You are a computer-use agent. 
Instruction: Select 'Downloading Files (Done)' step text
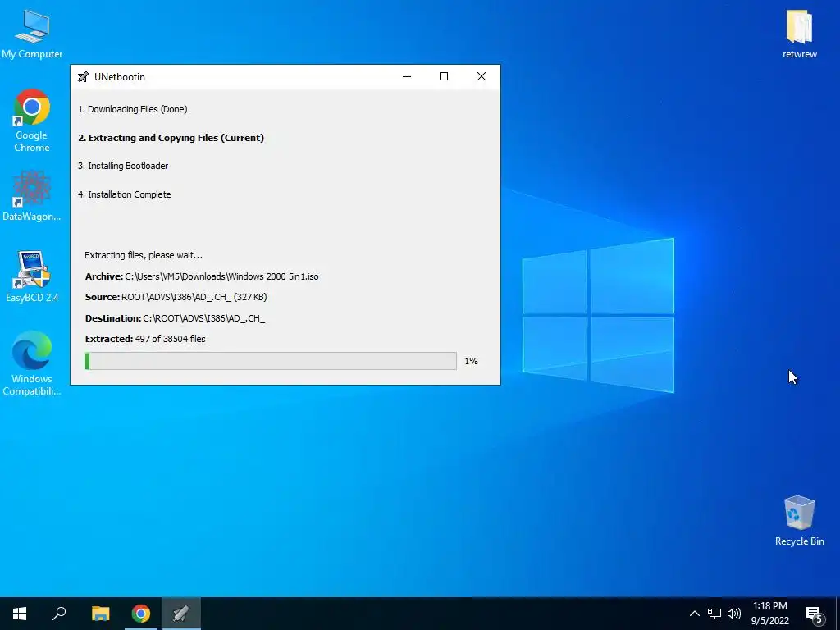coord(132,109)
